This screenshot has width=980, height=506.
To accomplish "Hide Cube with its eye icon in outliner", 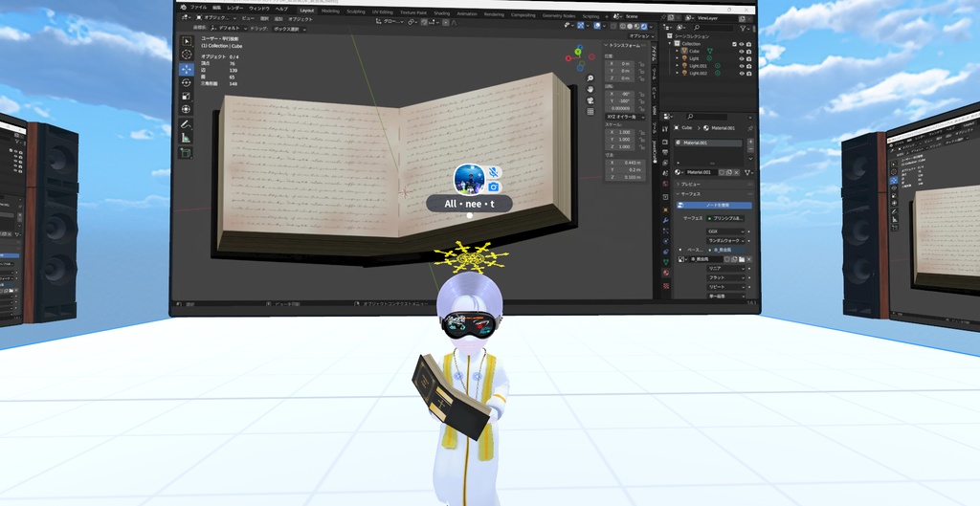I will pos(742,52).
